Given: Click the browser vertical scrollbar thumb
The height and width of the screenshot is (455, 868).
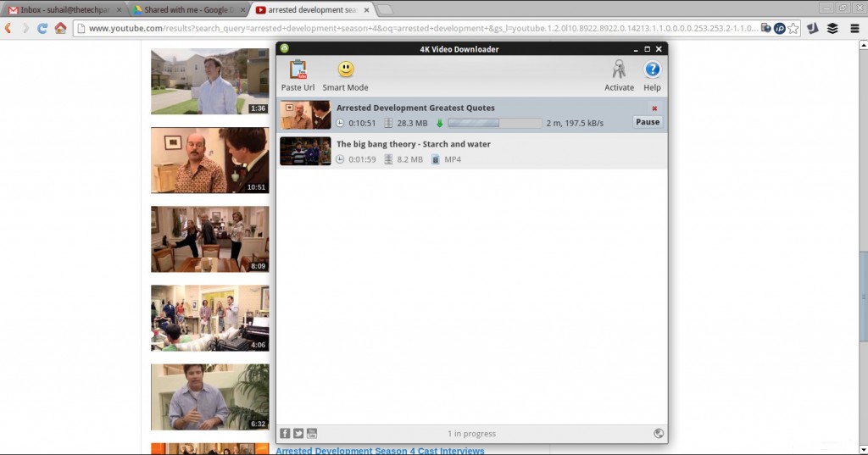Looking at the screenshot, I should 863,297.
